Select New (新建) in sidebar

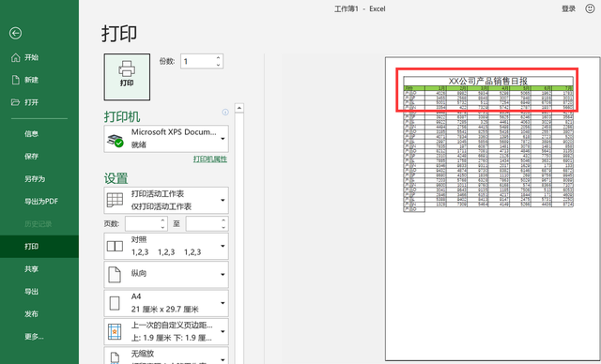click(25, 80)
